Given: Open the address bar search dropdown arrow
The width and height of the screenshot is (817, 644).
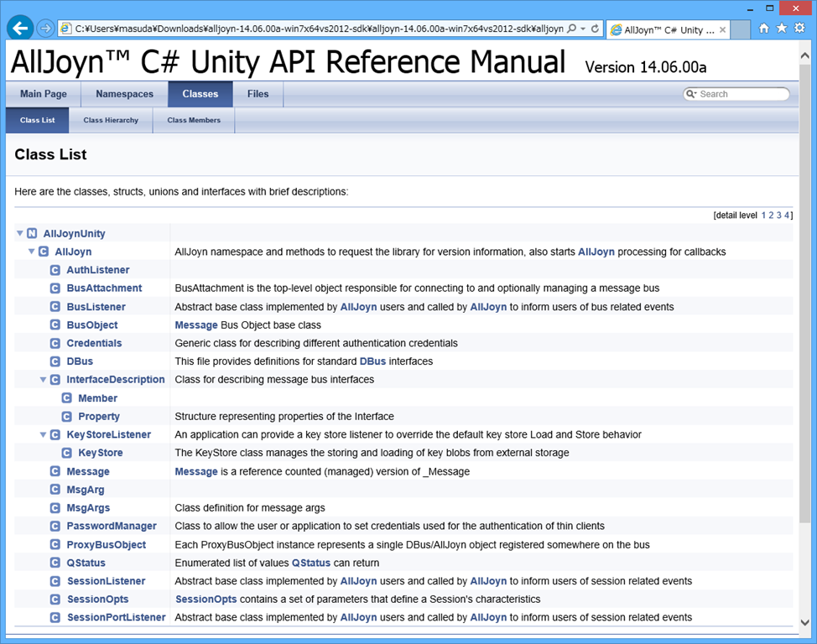Looking at the screenshot, I should [583, 29].
